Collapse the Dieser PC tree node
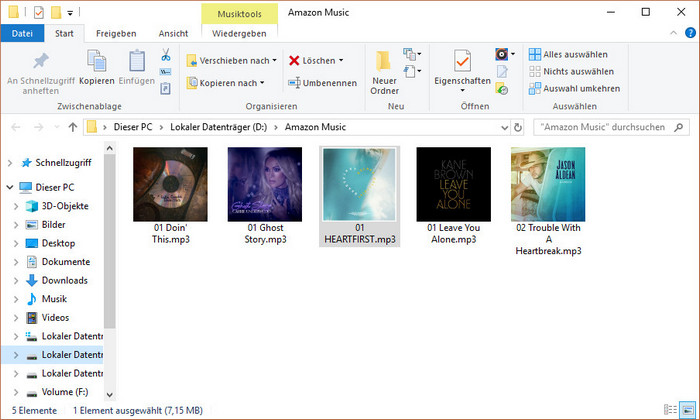This screenshot has width=700, height=420. tap(10, 187)
